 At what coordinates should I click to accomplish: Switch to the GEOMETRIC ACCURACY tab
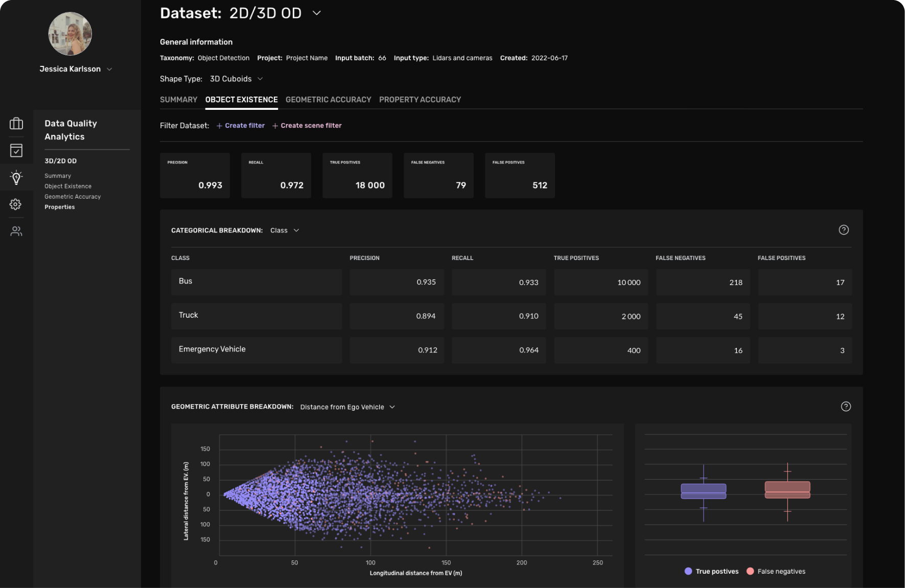point(328,100)
